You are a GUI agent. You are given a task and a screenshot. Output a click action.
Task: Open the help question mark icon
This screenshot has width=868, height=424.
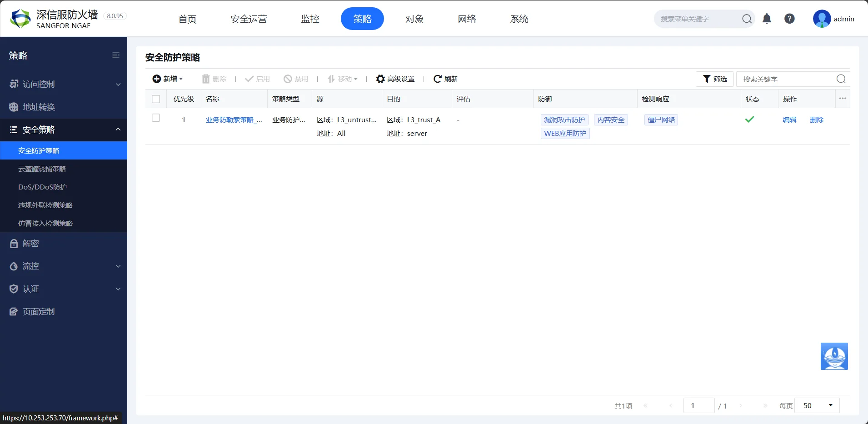pyautogui.click(x=790, y=19)
